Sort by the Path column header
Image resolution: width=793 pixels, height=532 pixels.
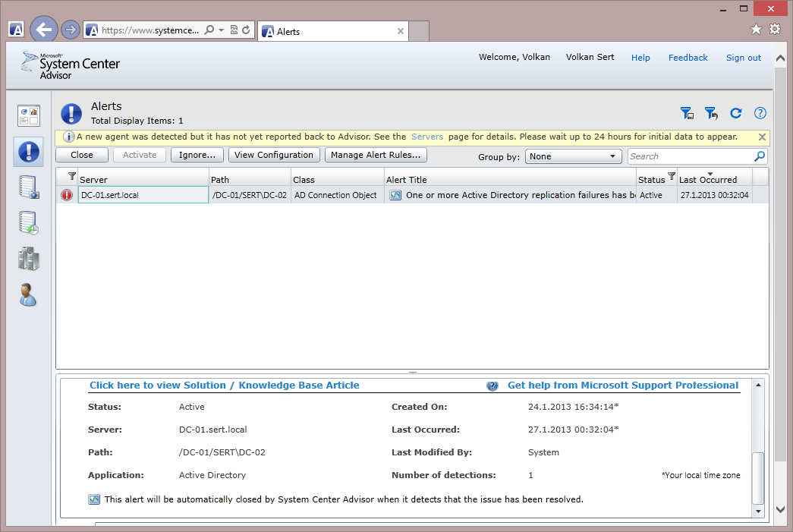pos(250,180)
